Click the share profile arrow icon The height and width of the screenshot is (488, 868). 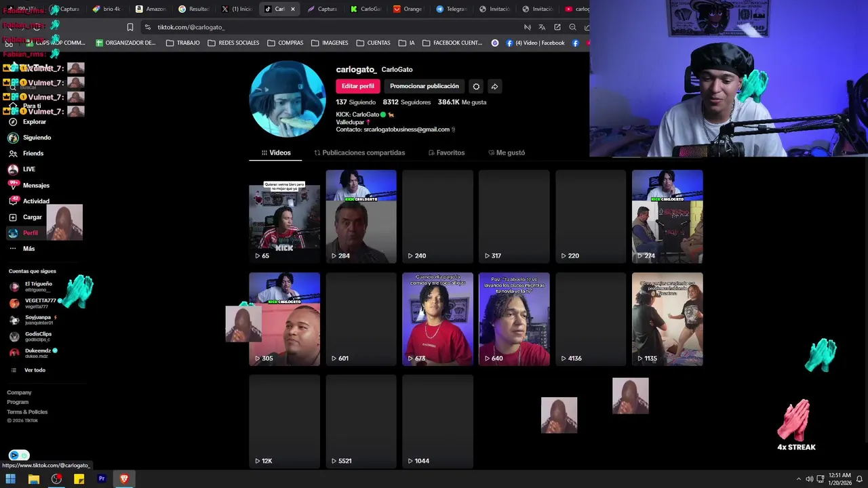[494, 87]
